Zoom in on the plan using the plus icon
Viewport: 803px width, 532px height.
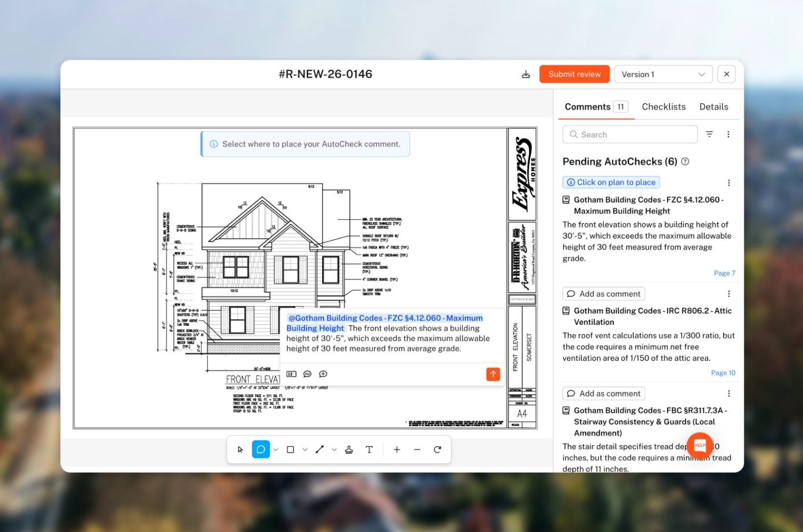(x=396, y=449)
